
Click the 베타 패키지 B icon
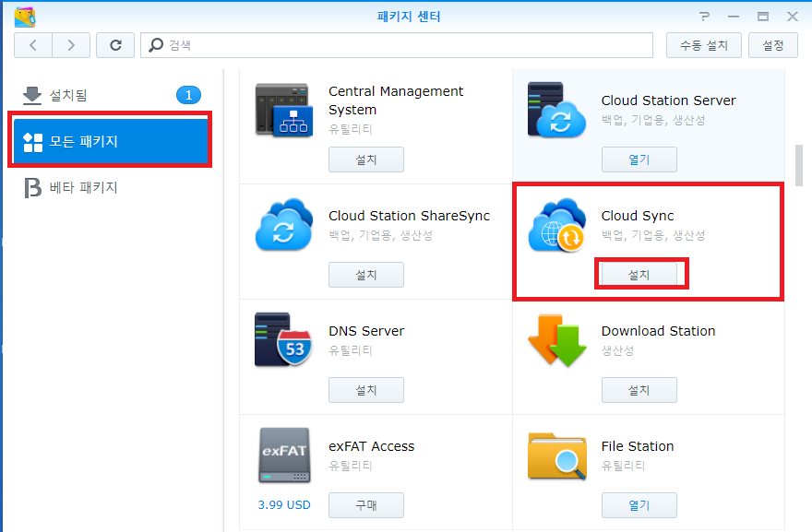(x=32, y=188)
